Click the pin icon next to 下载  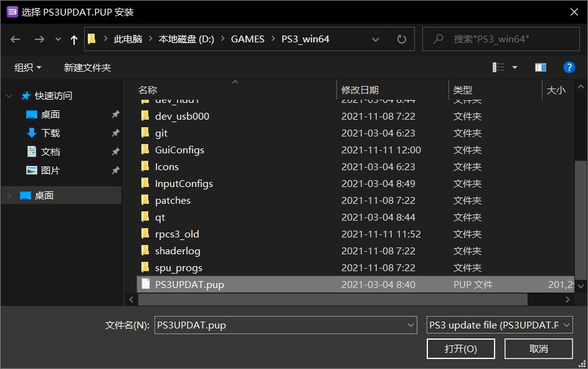(x=115, y=132)
